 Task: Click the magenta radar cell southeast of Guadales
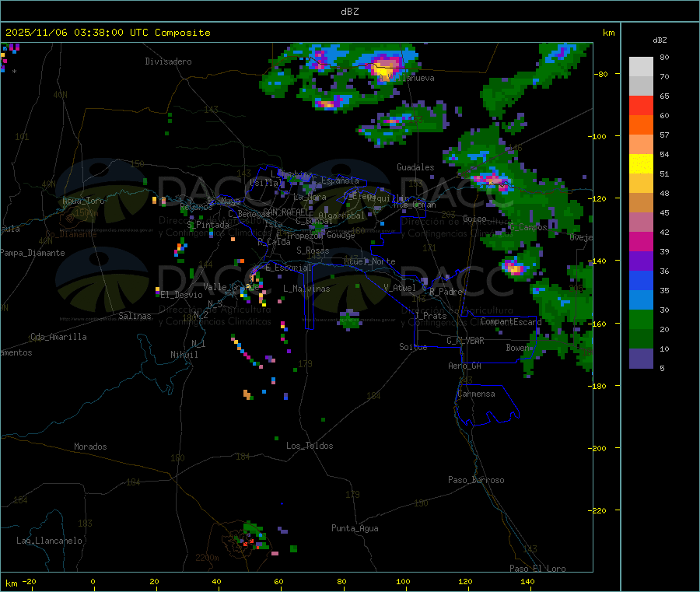[491, 180]
